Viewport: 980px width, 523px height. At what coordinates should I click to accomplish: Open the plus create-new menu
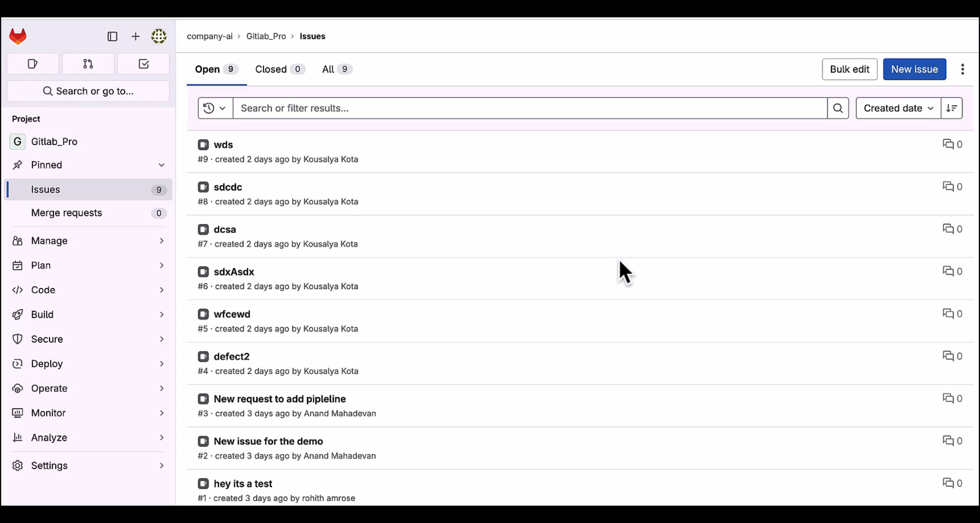[x=135, y=36]
